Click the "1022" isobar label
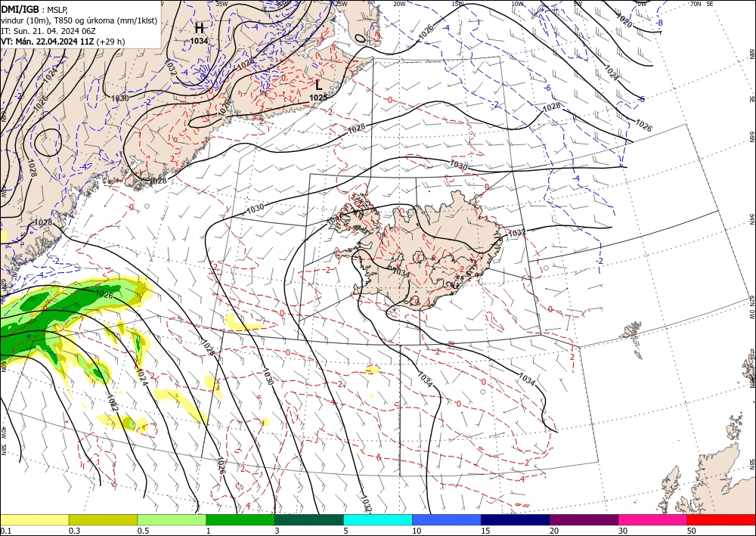The height and width of the screenshot is (536, 756). click(x=113, y=402)
